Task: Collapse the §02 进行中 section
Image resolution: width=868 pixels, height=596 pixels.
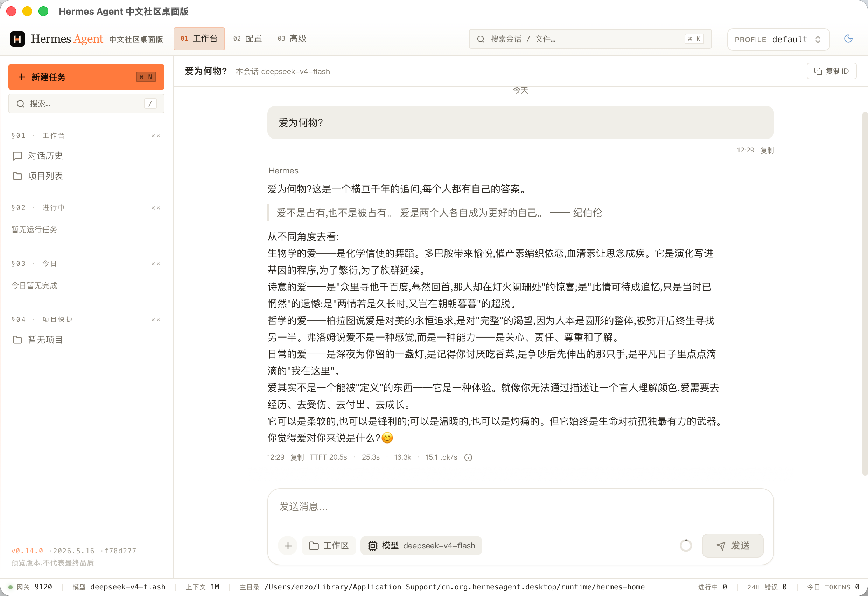Action: click(x=156, y=208)
